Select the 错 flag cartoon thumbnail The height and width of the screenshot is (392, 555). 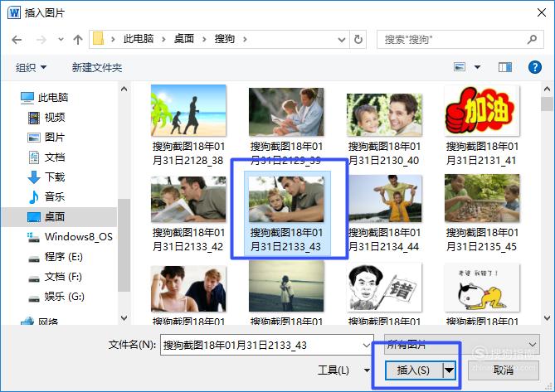(384, 288)
